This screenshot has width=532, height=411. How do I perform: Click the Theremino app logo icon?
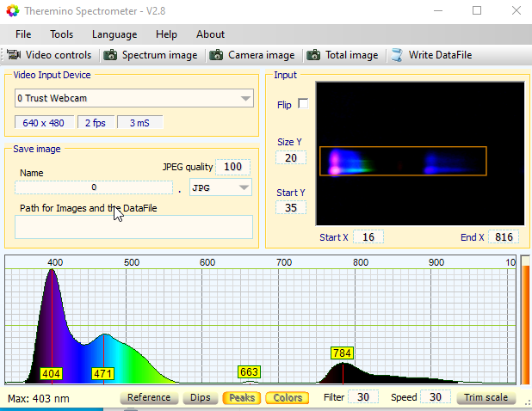click(13, 11)
